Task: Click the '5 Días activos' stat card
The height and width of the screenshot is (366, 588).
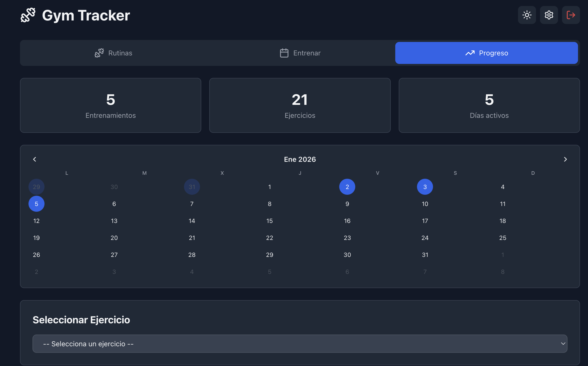Action: pyautogui.click(x=489, y=105)
